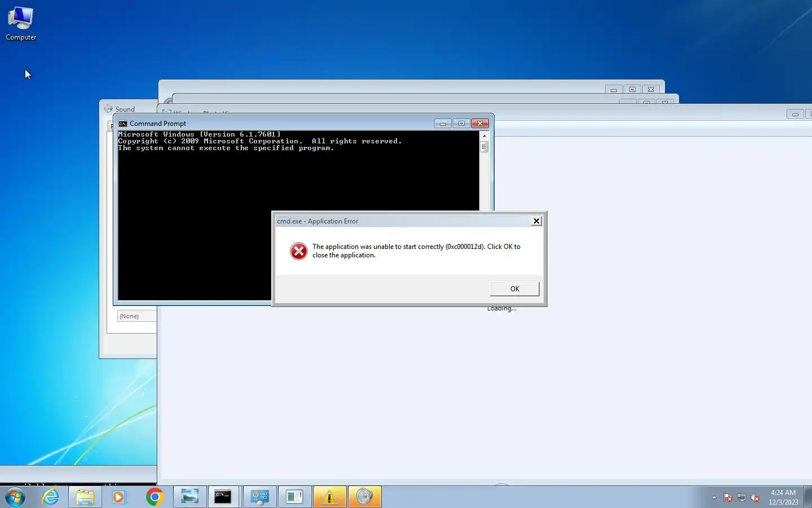Open the clock showing 4:24 AM
The height and width of the screenshot is (508, 812).
(783, 497)
